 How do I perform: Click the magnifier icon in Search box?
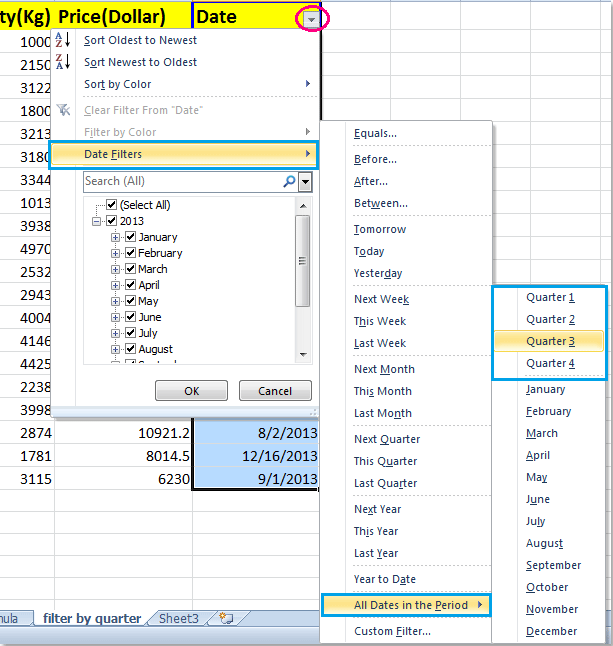tap(289, 181)
